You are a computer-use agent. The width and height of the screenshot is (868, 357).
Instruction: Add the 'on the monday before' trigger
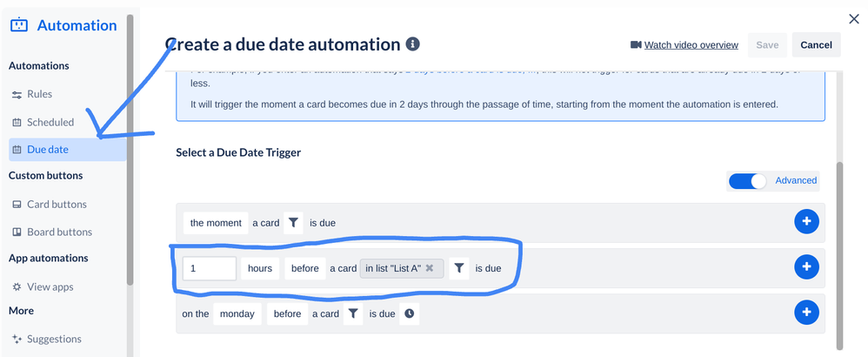[x=806, y=312]
